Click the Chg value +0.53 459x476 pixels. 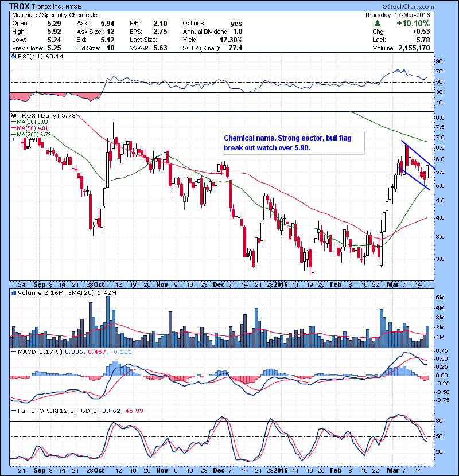(421, 32)
